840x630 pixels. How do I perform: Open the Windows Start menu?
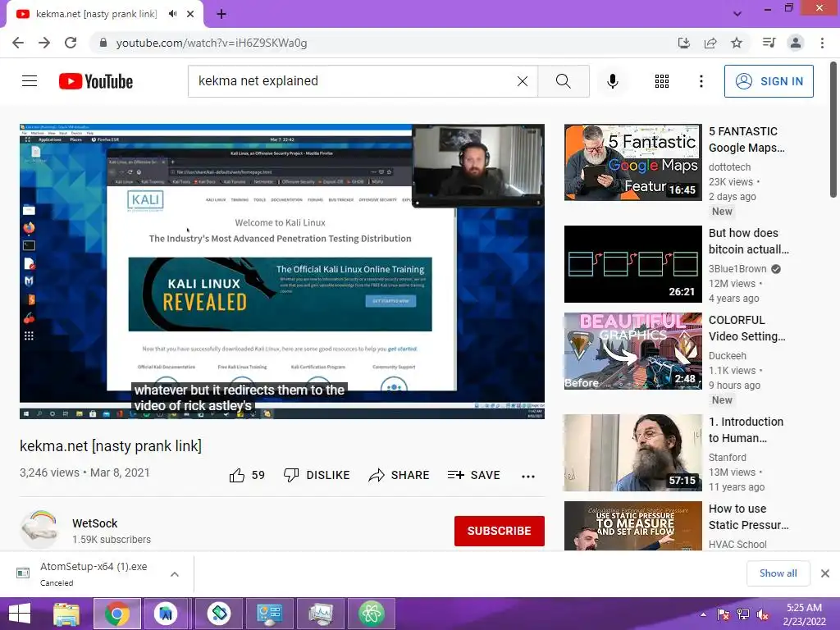pos(20,614)
